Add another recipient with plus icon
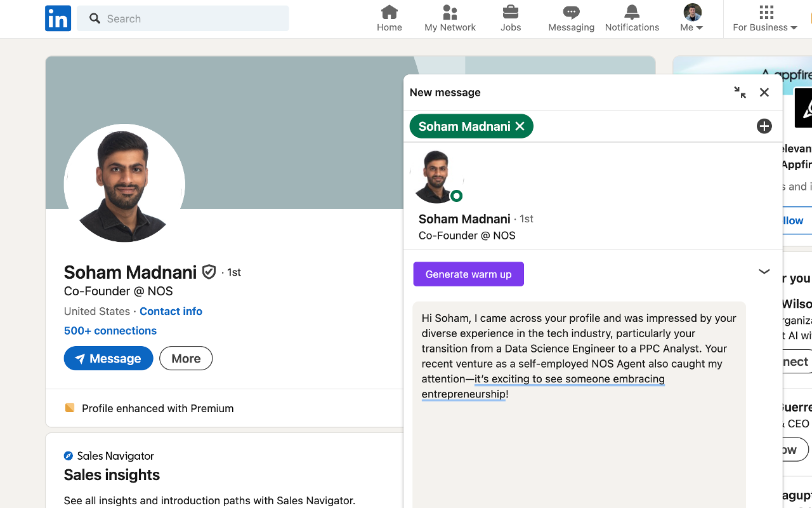Screen dimensions: 812x508 click(x=764, y=126)
